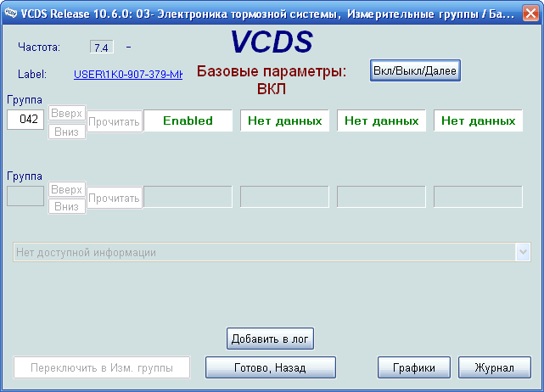
Task: Click the Журнал button
Action: pyautogui.click(x=495, y=367)
